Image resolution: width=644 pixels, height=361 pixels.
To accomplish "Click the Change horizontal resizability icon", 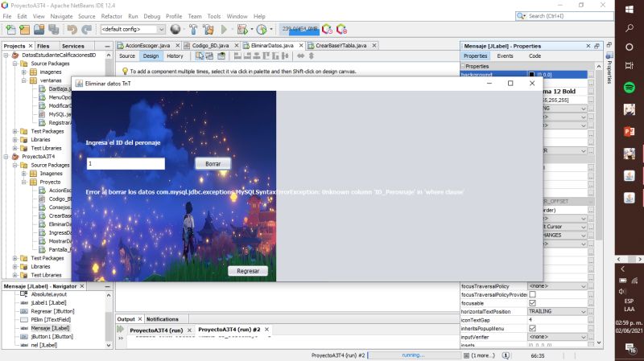I will pos(301,55).
